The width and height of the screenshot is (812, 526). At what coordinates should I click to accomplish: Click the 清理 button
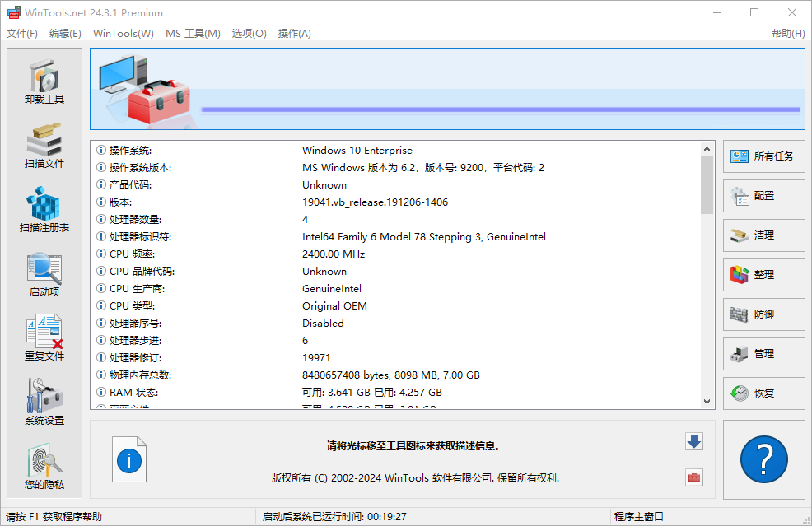764,235
